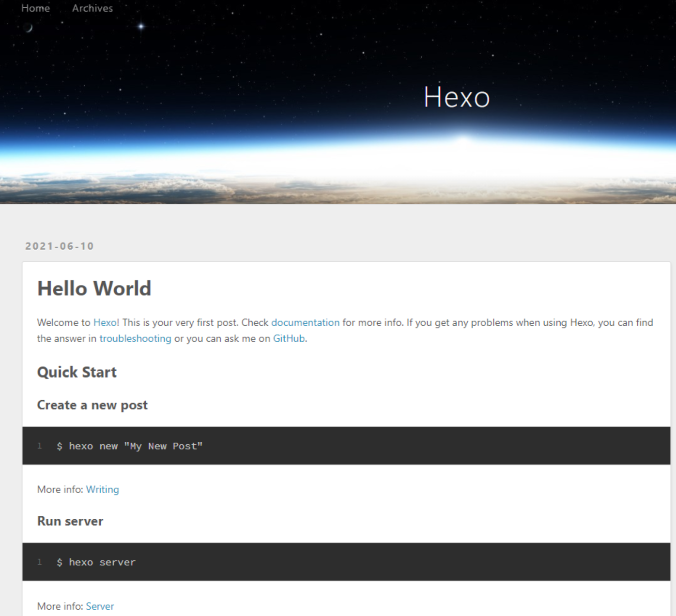
Task: Open the GitHub link
Action: (x=288, y=339)
